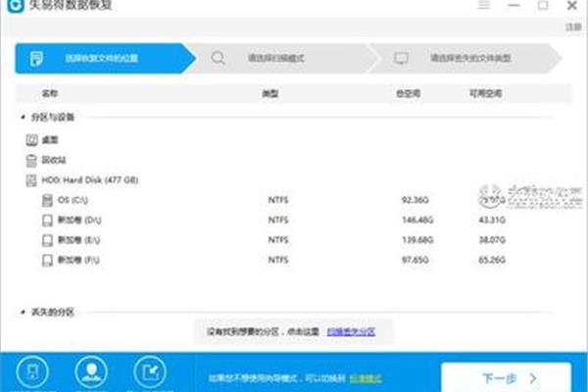Viewport: 588px width, 392px height.
Task: Click the first round icon in bottom bar
Action: 32,371
